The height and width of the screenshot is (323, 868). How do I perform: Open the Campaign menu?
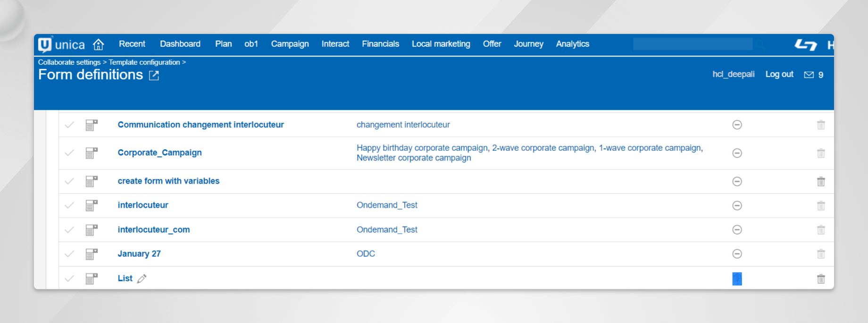(x=290, y=44)
